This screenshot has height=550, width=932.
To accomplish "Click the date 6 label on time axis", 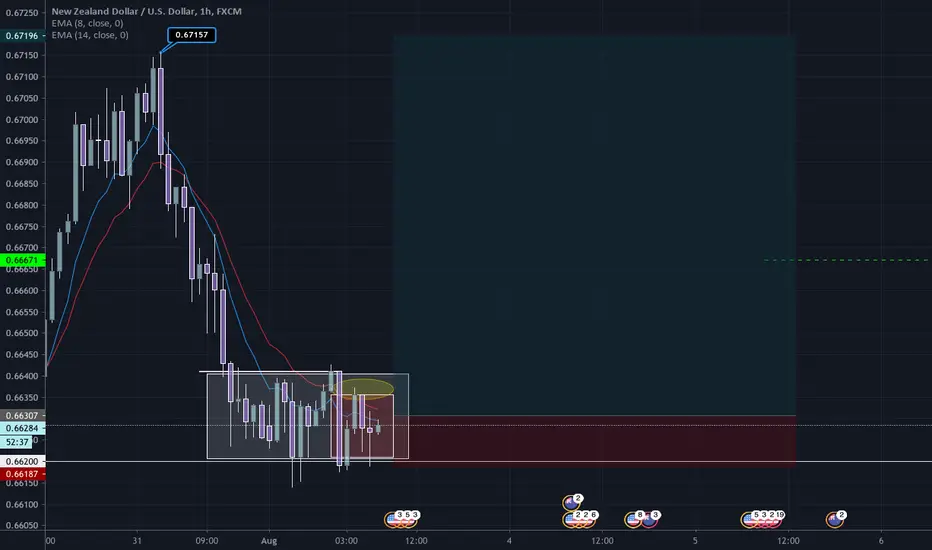I will pyautogui.click(x=881, y=540).
